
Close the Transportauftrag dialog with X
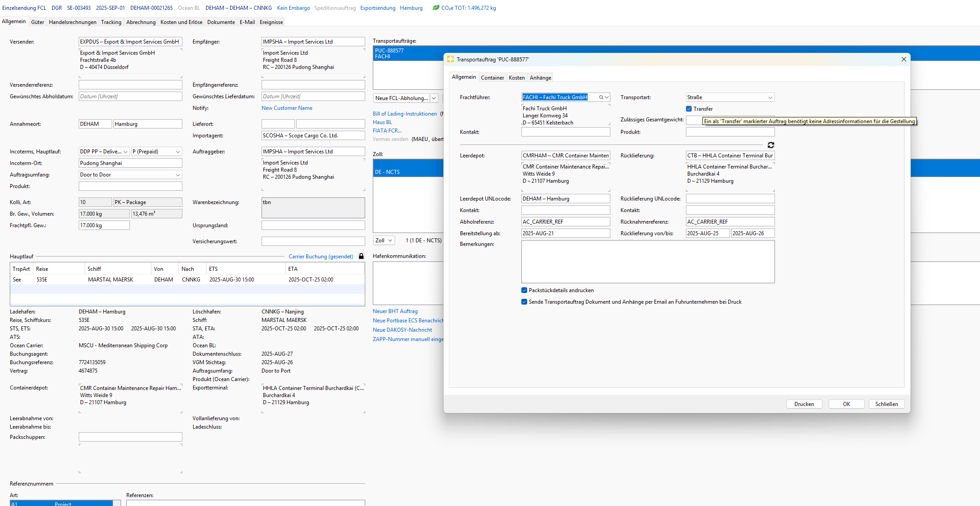tap(903, 59)
